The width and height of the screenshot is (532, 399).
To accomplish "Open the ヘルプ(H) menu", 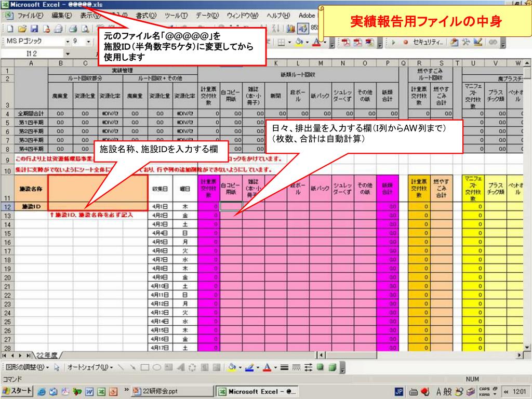I will (278, 15).
